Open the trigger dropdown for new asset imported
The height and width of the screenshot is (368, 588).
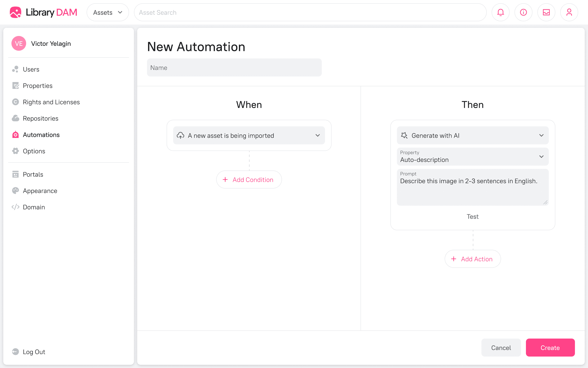[x=249, y=135]
